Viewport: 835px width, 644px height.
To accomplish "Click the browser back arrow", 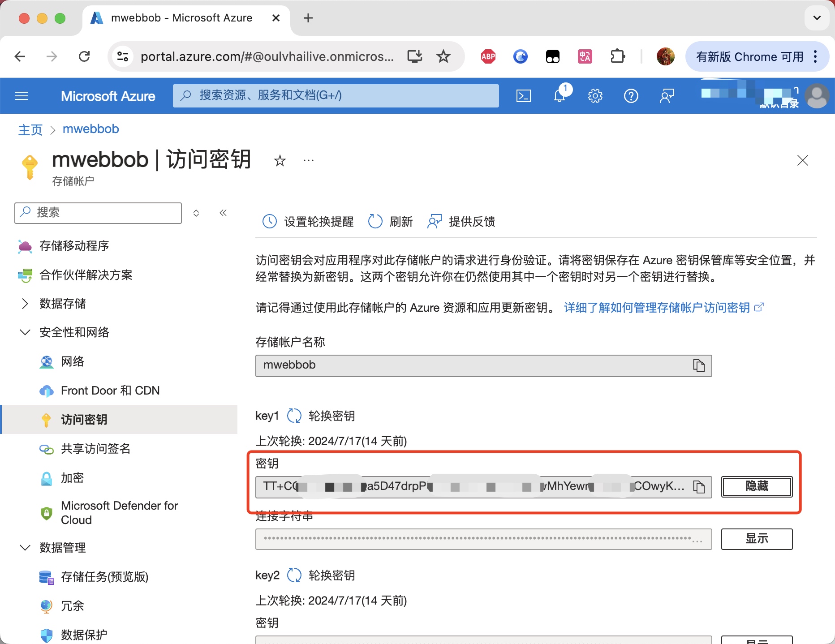I will (x=20, y=56).
